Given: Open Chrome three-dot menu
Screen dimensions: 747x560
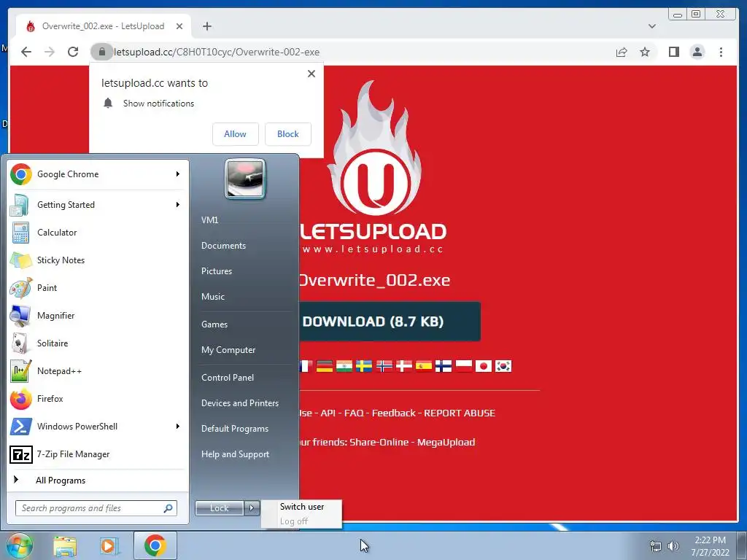Looking at the screenshot, I should 721,52.
